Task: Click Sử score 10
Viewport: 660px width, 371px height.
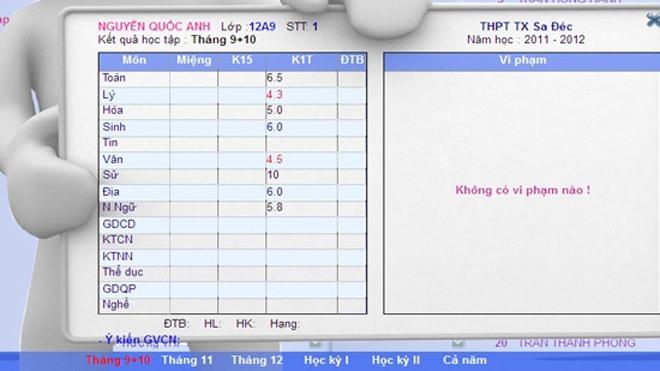Action: (273, 175)
